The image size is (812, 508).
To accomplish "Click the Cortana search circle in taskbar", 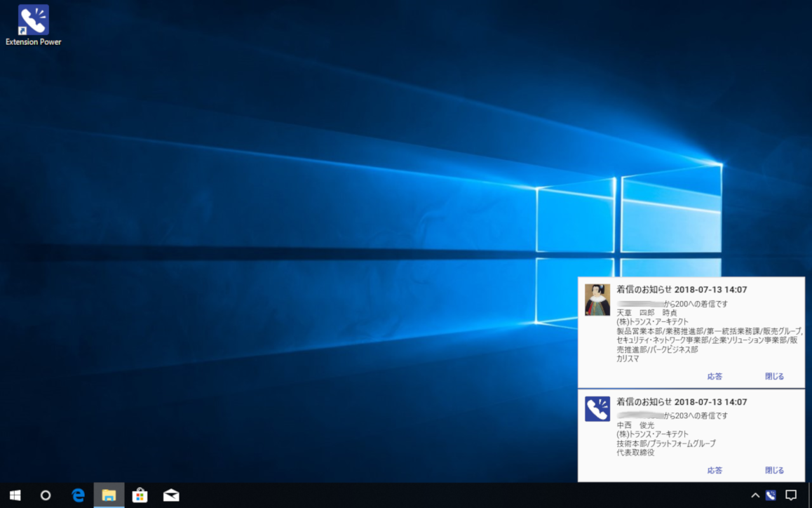I will (46, 495).
